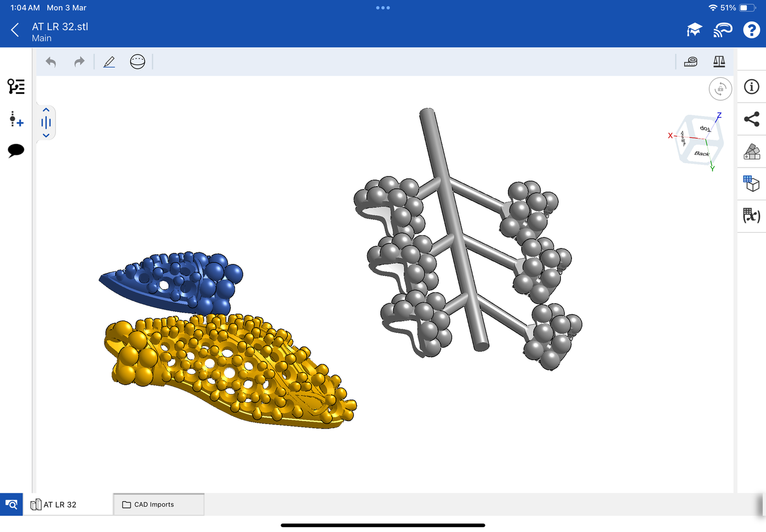Select the Sketch pencil tool
The width and height of the screenshot is (766, 532).
pos(109,62)
